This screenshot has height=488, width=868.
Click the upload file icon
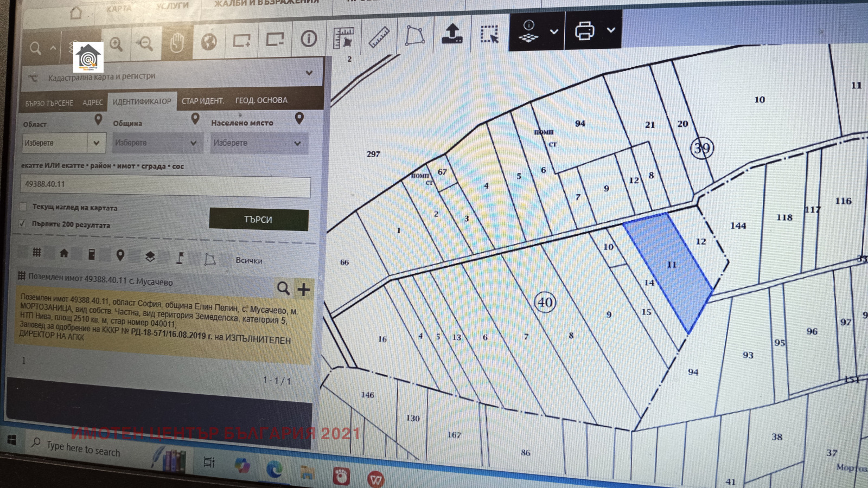point(451,34)
